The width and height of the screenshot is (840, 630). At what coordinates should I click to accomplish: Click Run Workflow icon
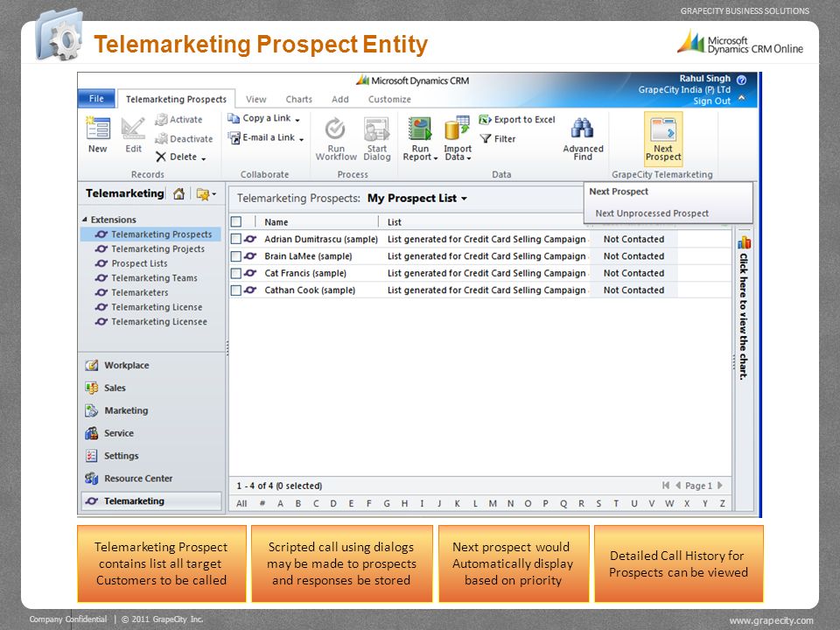point(335,129)
